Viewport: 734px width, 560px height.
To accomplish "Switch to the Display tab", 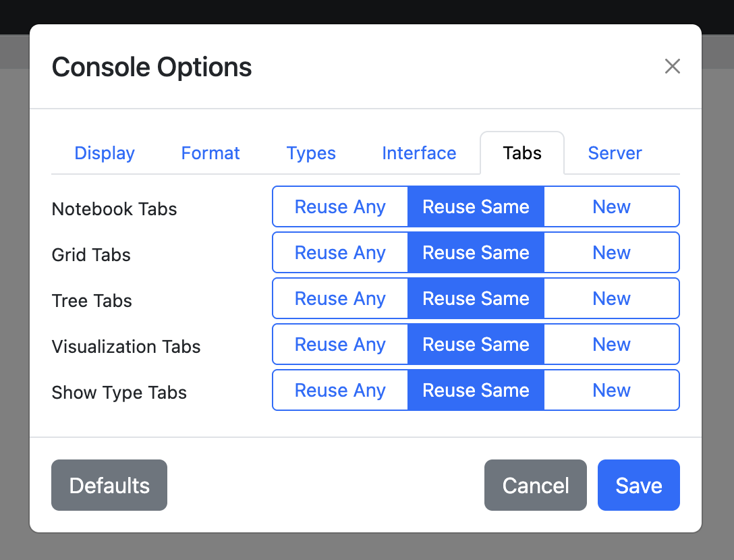I will coord(105,153).
